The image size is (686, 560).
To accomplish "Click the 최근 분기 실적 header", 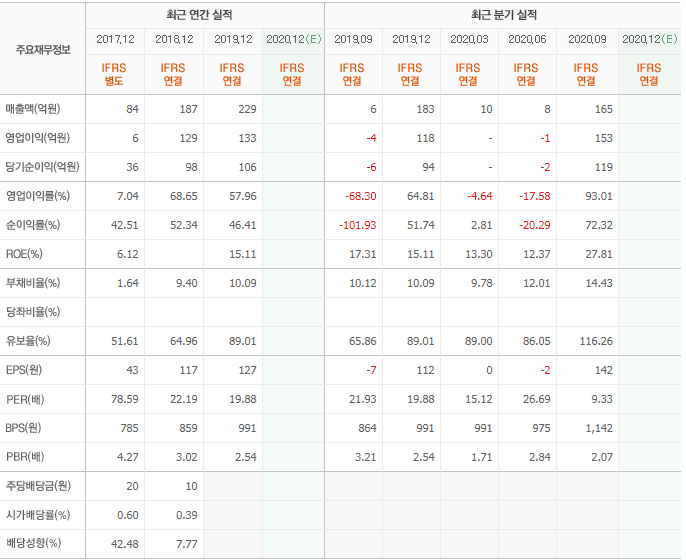I will (x=504, y=15).
